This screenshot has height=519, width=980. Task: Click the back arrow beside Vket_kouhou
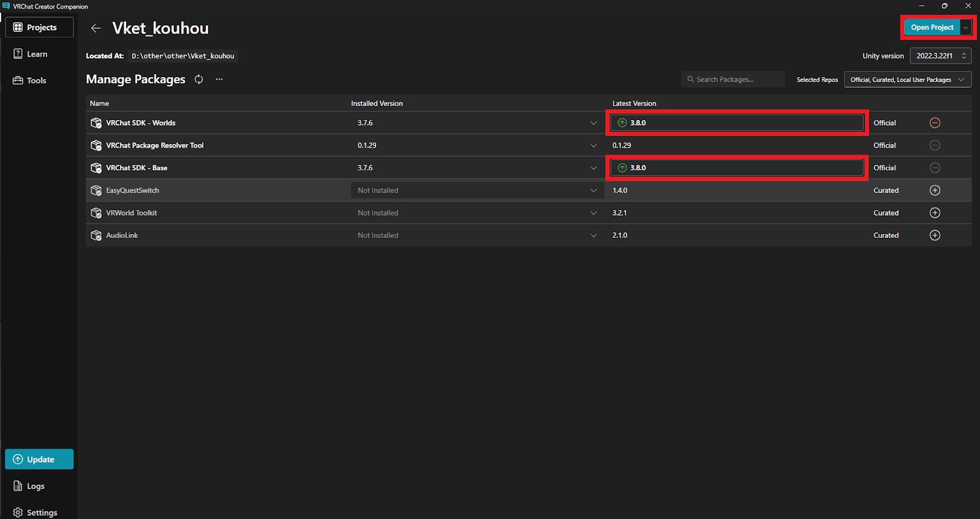96,28
